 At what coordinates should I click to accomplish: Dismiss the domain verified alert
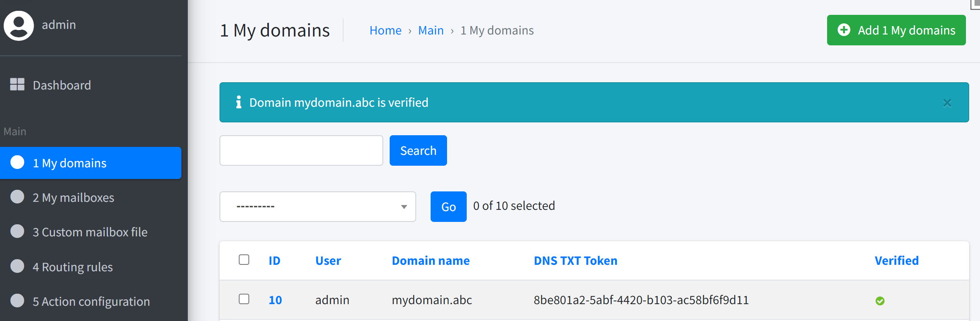coord(947,103)
